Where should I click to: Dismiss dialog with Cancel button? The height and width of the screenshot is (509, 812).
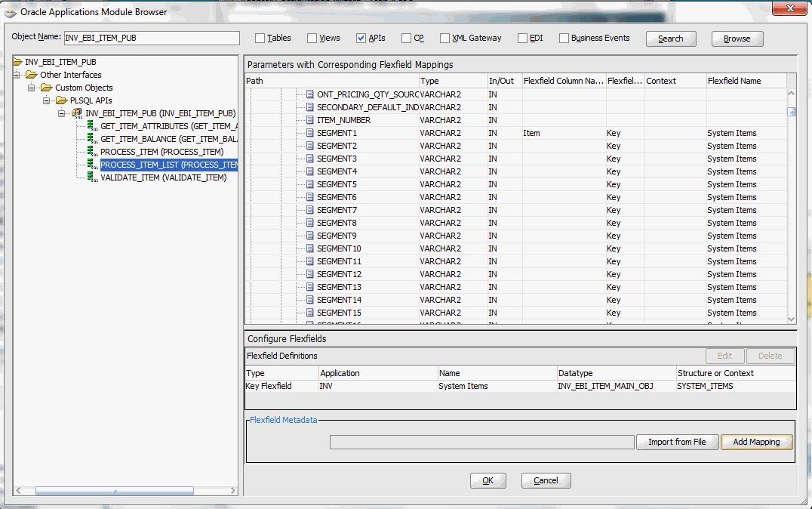(x=546, y=480)
